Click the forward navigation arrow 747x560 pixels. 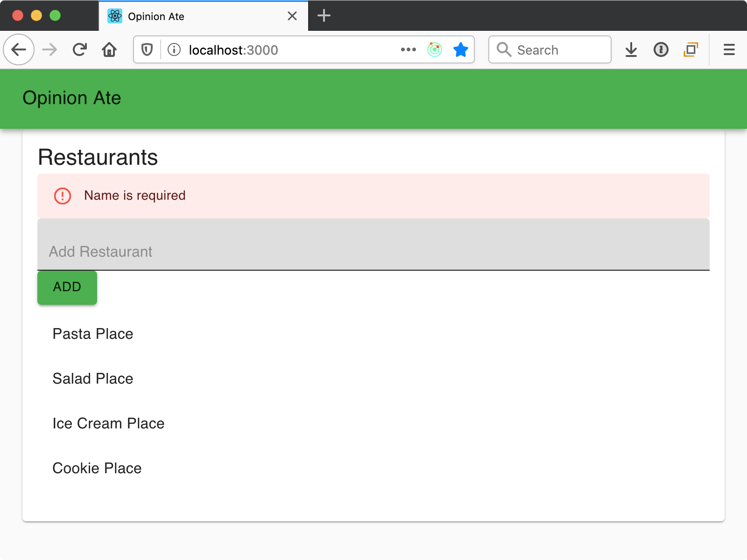[x=49, y=49]
